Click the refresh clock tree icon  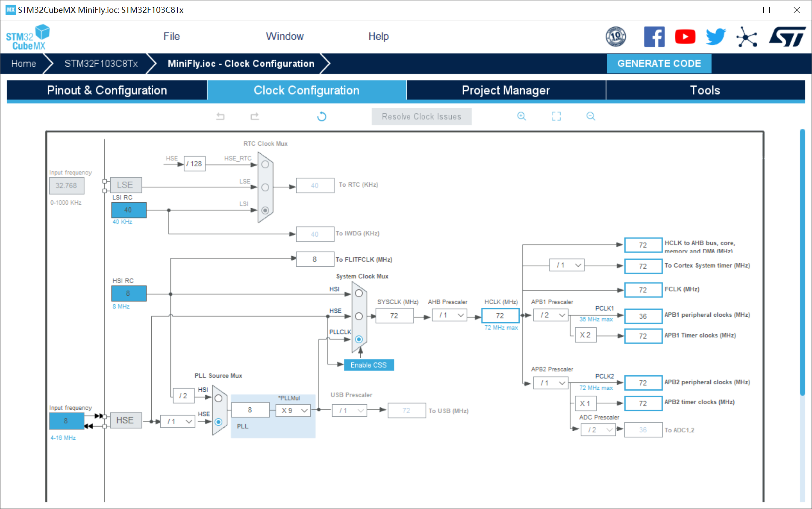pos(322,116)
